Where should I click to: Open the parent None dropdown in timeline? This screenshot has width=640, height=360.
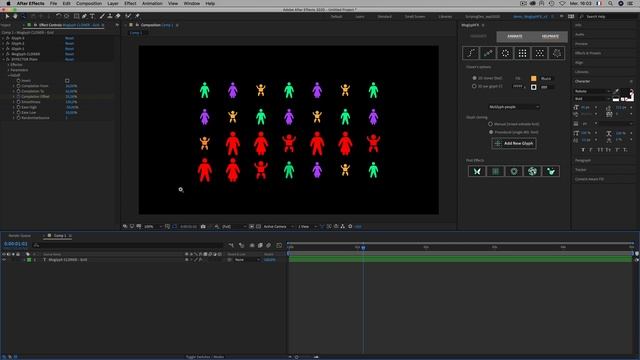tap(247, 260)
